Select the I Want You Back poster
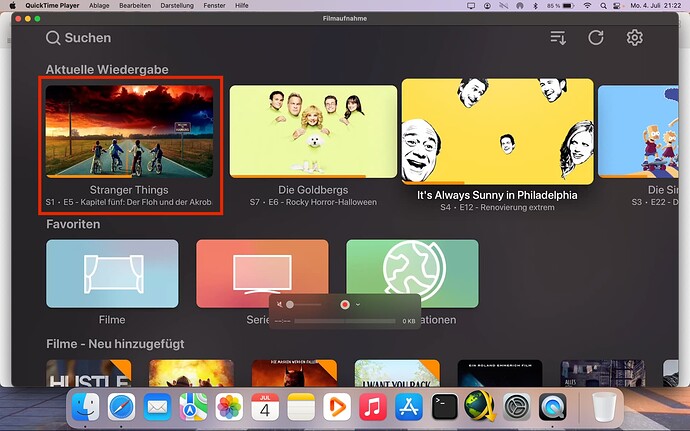Viewport: 690px width, 431px height. (x=397, y=373)
